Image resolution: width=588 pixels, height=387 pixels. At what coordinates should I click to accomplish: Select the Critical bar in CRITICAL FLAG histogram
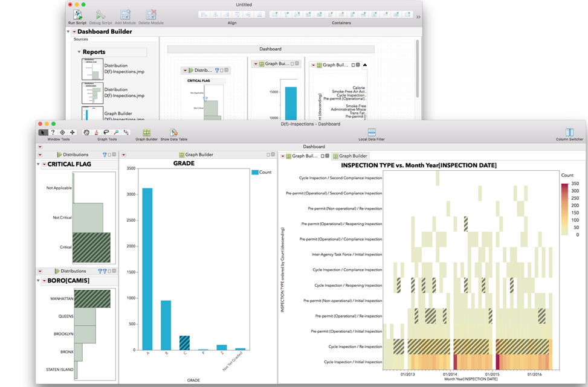tap(91, 248)
